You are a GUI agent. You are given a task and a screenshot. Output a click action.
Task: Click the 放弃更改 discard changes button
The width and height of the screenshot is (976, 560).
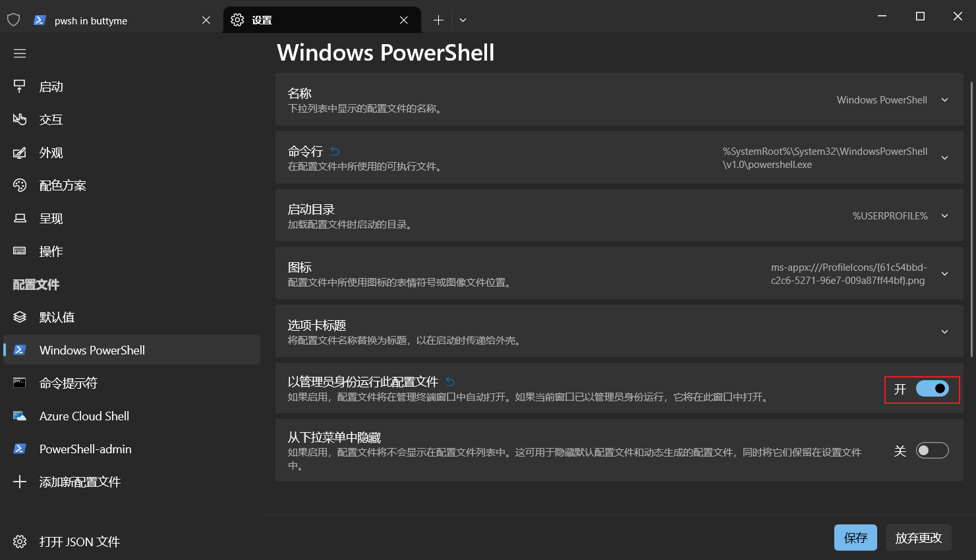click(918, 538)
